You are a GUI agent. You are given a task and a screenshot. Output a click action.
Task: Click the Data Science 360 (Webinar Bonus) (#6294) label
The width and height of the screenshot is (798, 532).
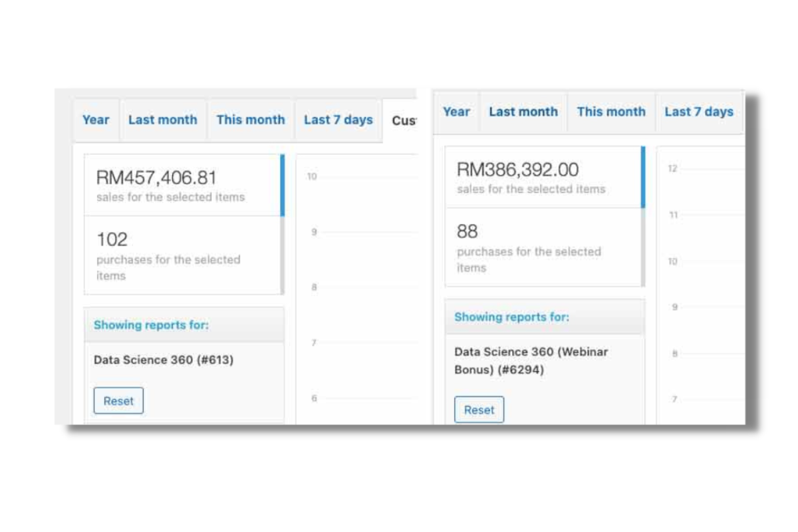click(x=531, y=360)
